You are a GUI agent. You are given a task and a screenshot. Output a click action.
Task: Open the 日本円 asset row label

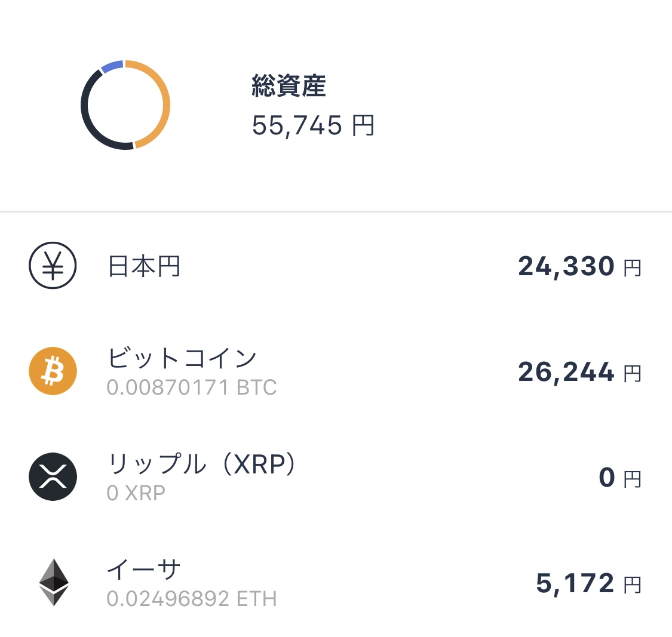click(x=144, y=266)
